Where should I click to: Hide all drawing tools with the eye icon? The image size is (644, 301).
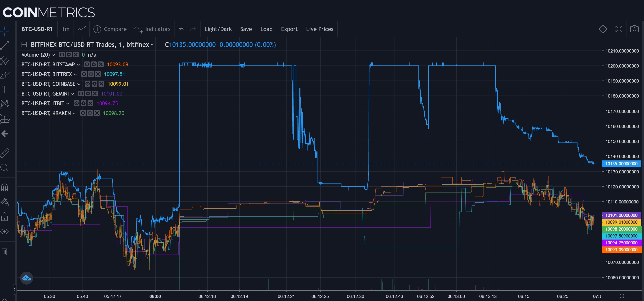(5, 232)
